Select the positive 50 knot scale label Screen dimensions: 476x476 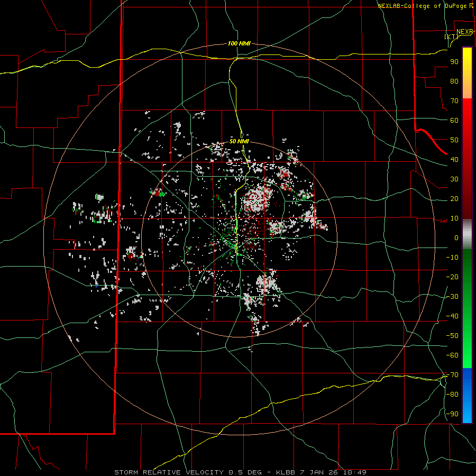454,140
